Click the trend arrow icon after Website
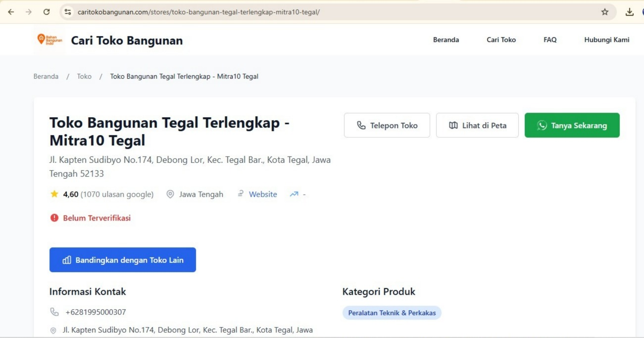This screenshot has height=338, width=644. pos(294,194)
